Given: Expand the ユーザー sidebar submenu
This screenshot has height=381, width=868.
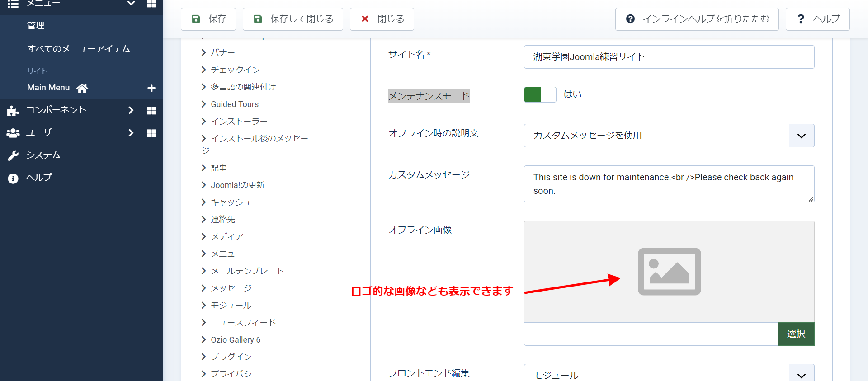Looking at the screenshot, I should coord(131,133).
